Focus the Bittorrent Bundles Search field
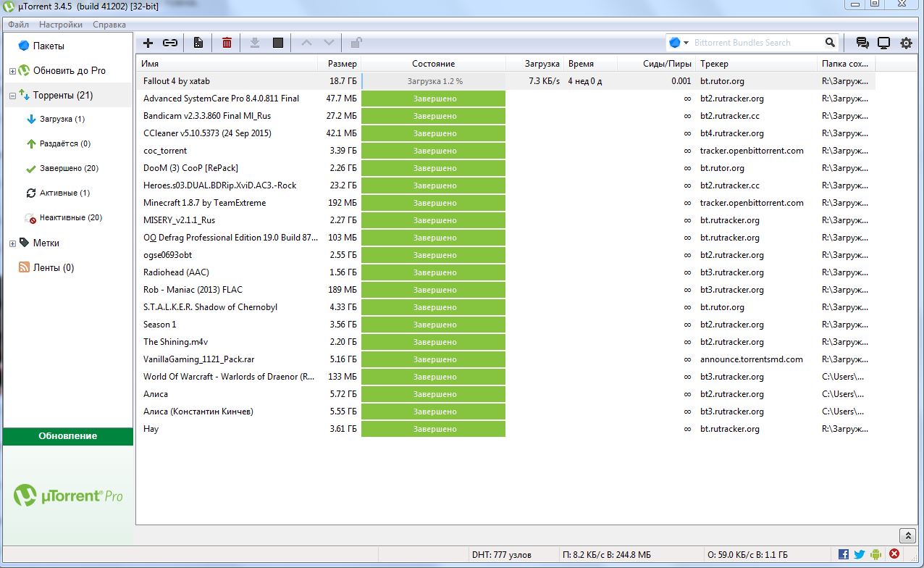The width and height of the screenshot is (924, 568). click(x=757, y=43)
